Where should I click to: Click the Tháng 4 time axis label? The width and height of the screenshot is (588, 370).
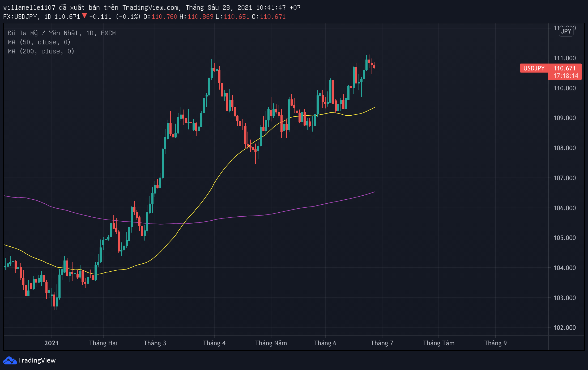[214, 343]
